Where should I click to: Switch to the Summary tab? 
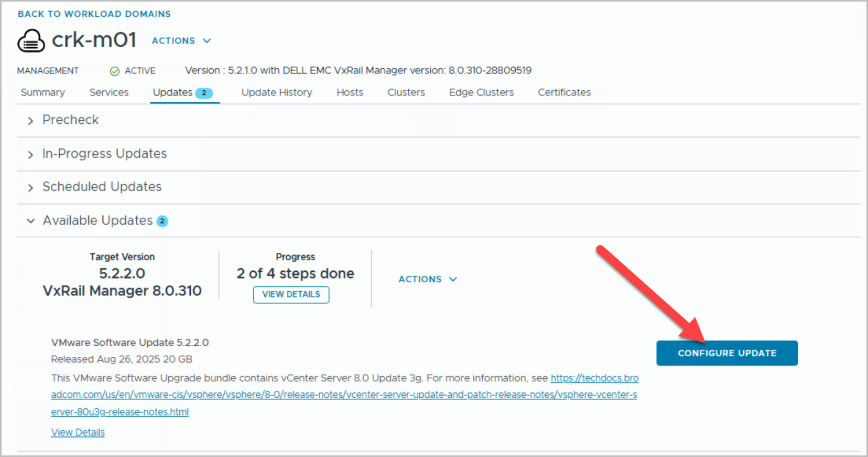pyautogui.click(x=43, y=92)
